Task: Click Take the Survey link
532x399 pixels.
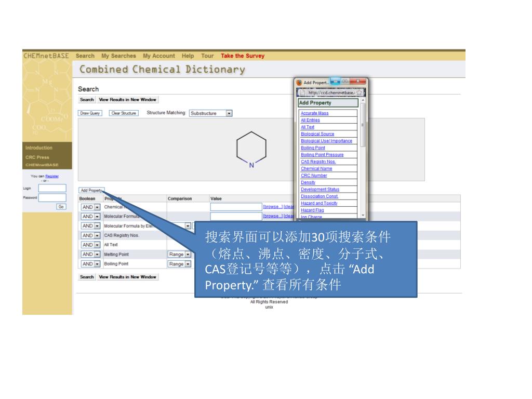Action: [243, 56]
